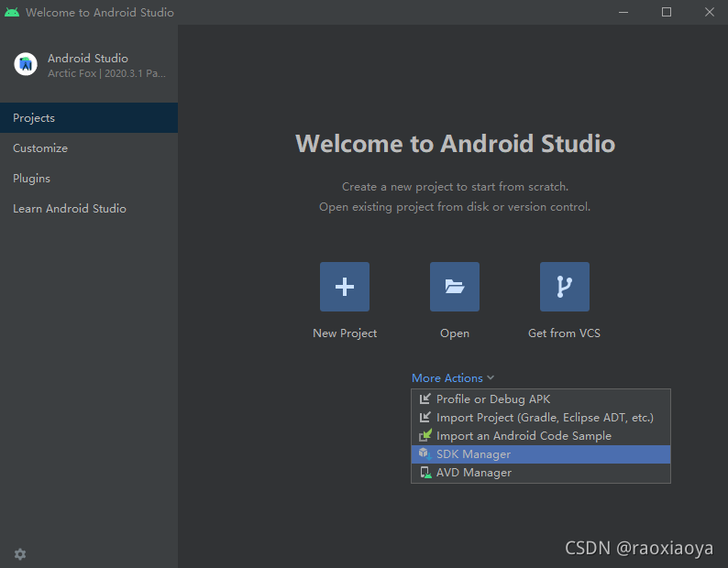Click the Open label under folder
Screen dimensions: 728x568
click(455, 333)
